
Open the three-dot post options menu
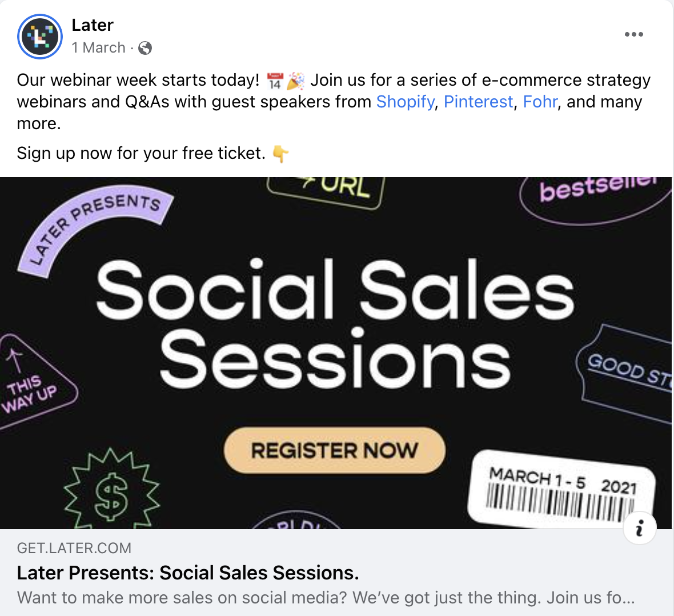coord(633,34)
